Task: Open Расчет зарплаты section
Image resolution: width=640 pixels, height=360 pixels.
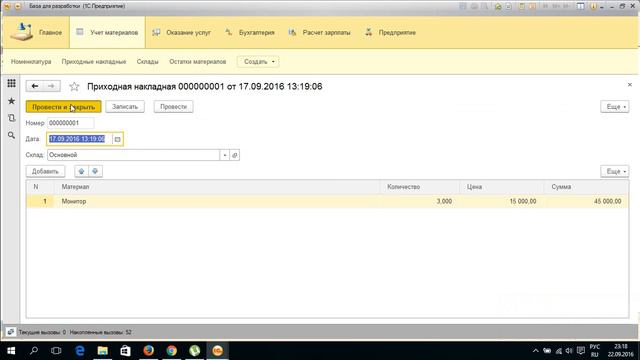Action: pyautogui.click(x=320, y=32)
